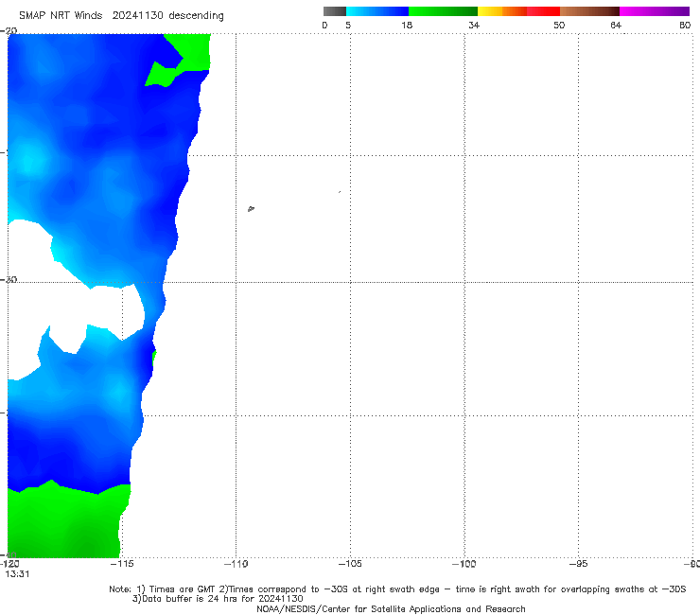
Task: Click the green segment of the color bar
Action: coord(443,11)
